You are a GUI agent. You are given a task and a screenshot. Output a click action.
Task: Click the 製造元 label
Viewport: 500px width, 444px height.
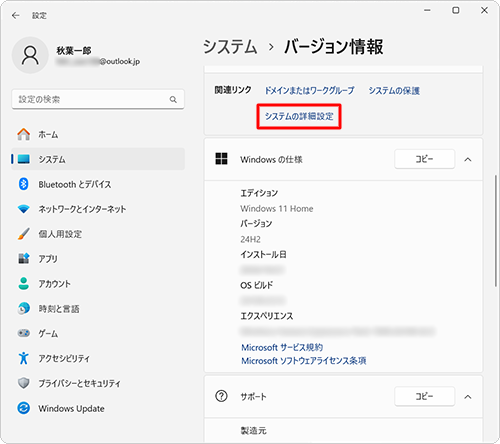coord(253,430)
